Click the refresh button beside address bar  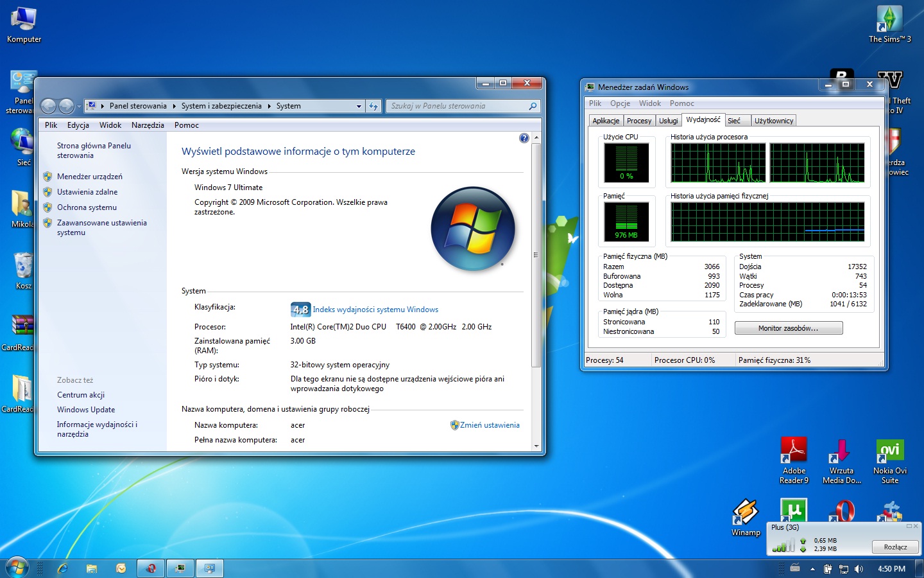click(374, 106)
